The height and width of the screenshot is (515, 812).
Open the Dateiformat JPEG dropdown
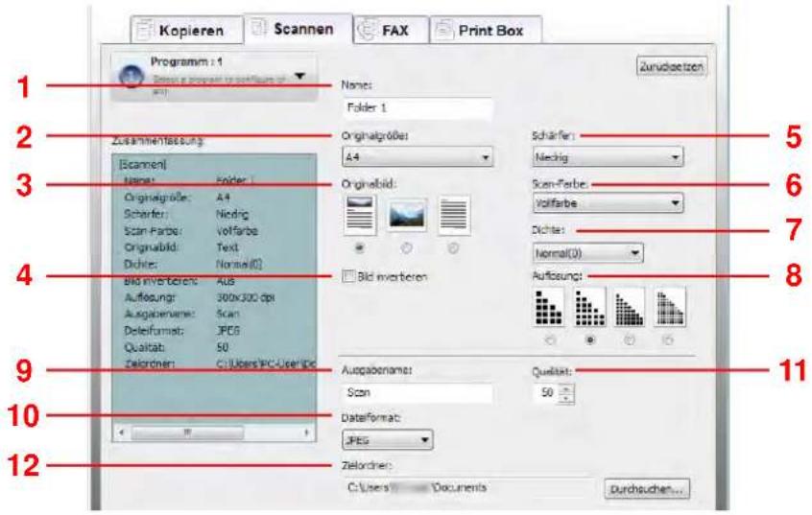[x=388, y=440]
